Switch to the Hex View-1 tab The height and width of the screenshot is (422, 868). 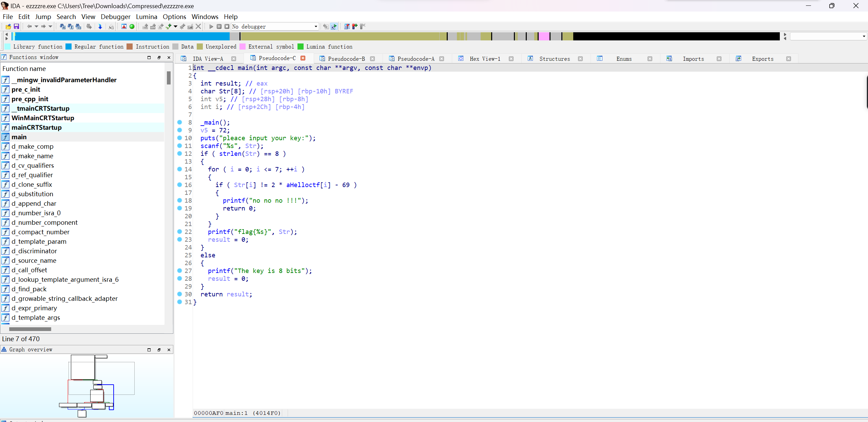[484, 59]
